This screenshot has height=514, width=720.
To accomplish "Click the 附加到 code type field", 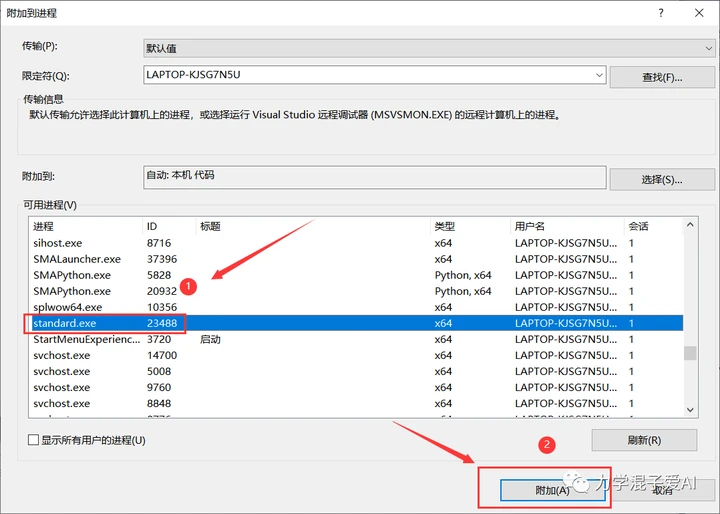I will coord(375,177).
